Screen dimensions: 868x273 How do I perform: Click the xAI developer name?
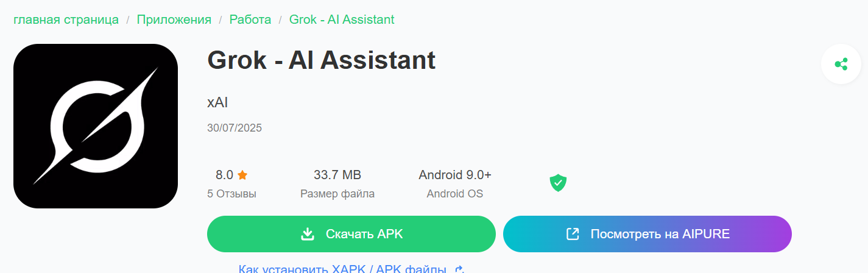click(217, 102)
